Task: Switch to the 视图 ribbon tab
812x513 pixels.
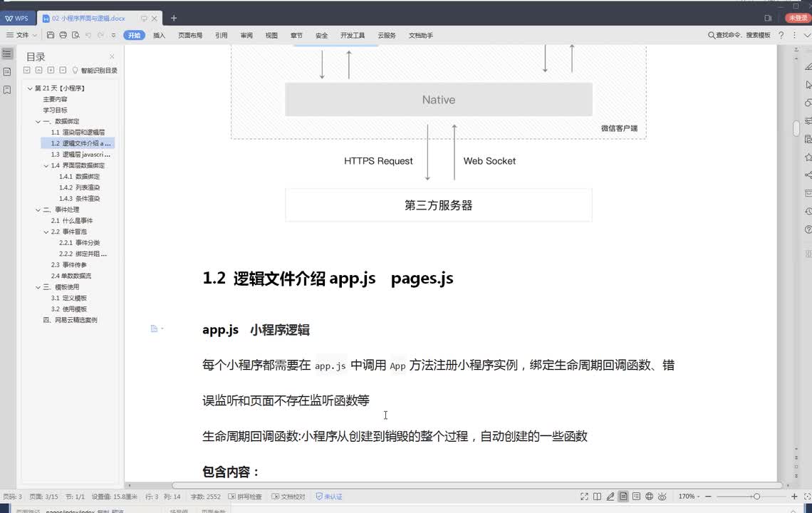Action: coord(271,35)
